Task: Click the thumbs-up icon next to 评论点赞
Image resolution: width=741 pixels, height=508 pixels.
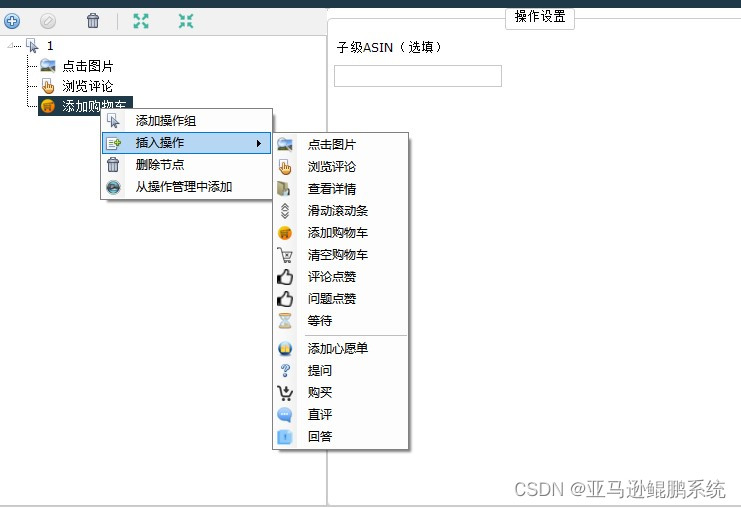Action: 285,277
